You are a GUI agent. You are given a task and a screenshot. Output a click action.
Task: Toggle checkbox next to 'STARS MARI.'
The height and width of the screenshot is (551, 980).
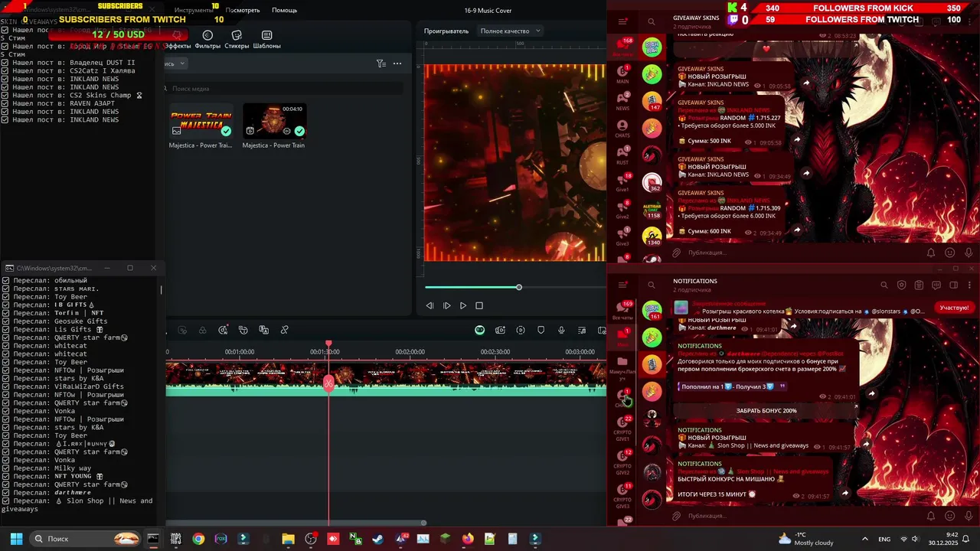5,289
